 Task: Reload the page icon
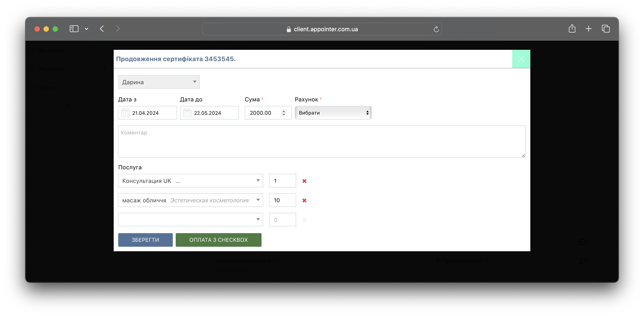tap(436, 29)
